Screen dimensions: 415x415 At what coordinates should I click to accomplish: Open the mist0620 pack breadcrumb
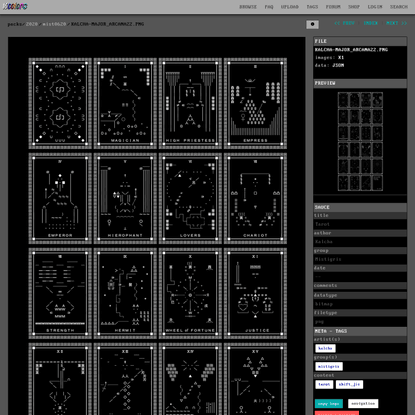point(54,24)
